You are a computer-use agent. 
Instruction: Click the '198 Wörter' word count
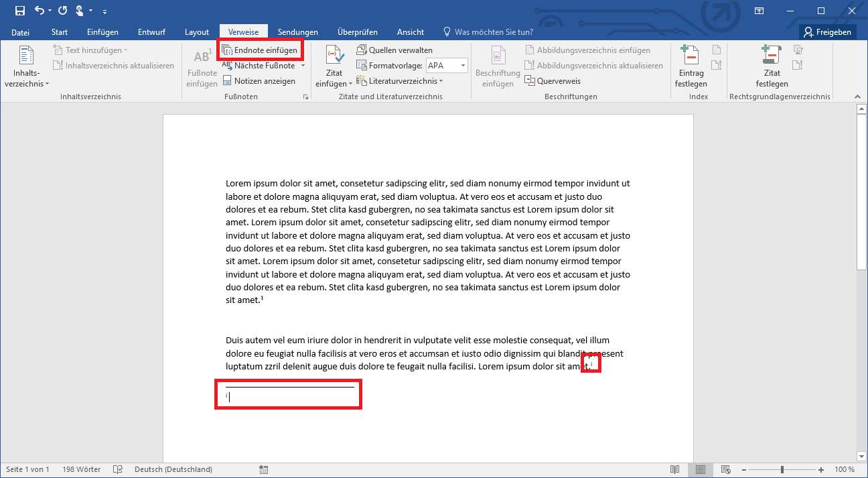coord(82,469)
